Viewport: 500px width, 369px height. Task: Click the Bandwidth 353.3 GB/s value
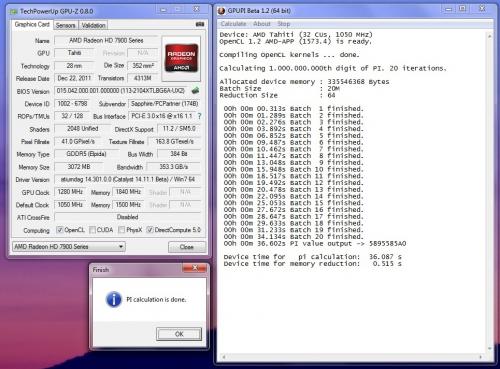click(173, 167)
